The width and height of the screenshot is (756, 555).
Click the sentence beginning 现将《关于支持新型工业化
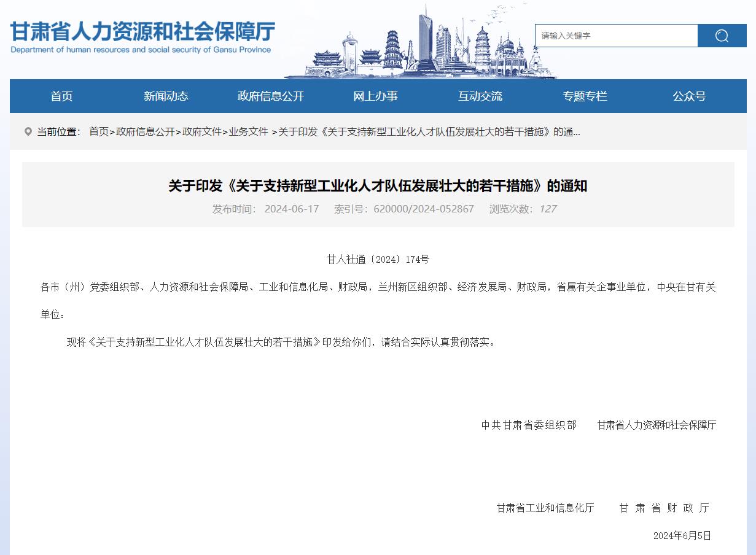281,342
